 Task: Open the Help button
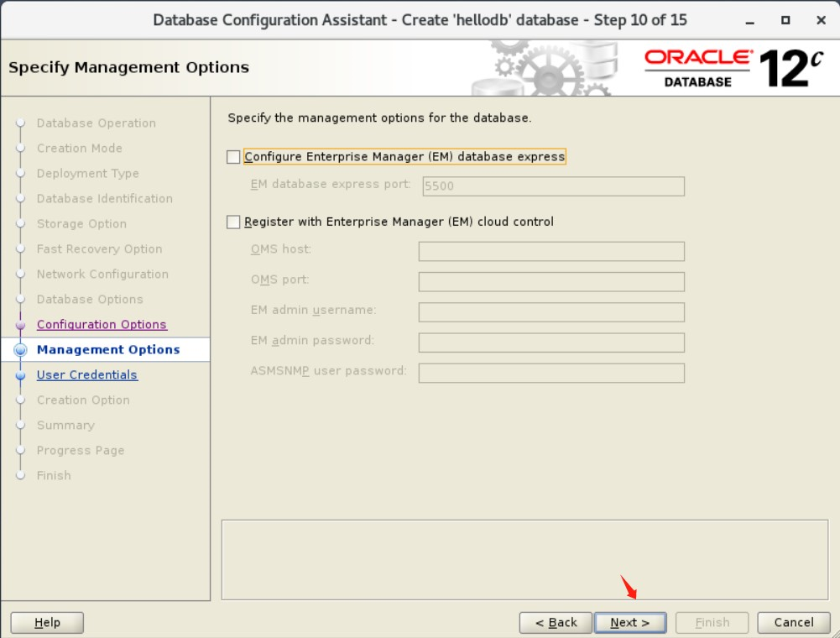click(47, 622)
